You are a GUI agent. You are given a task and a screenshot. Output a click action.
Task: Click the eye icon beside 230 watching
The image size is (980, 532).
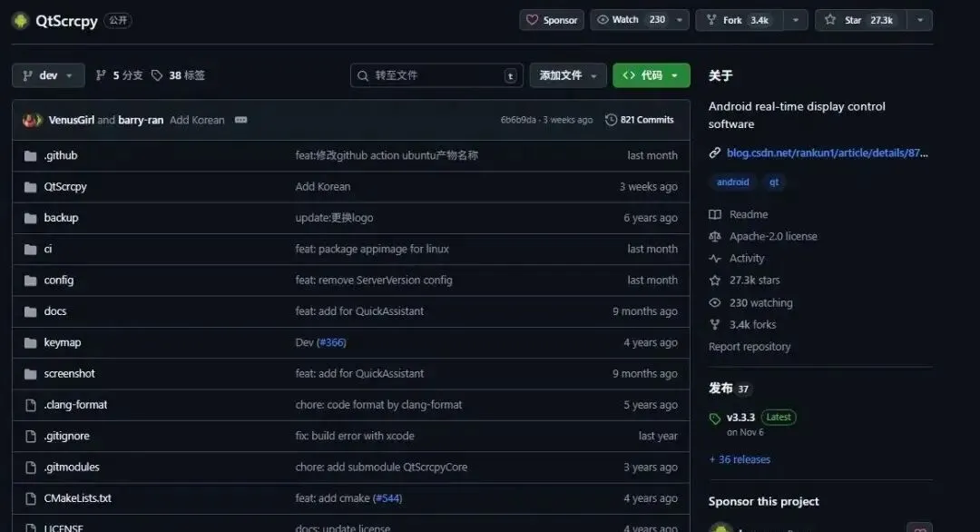coord(715,302)
